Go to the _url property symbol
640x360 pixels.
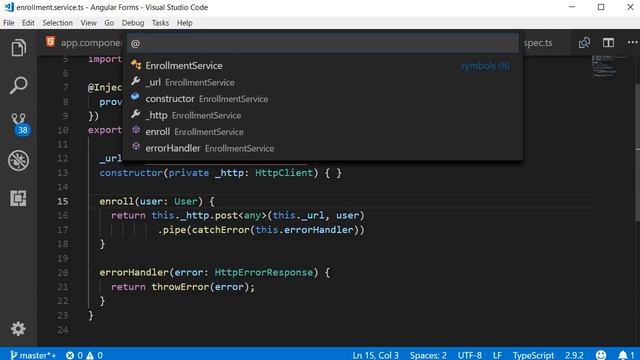(x=322, y=82)
